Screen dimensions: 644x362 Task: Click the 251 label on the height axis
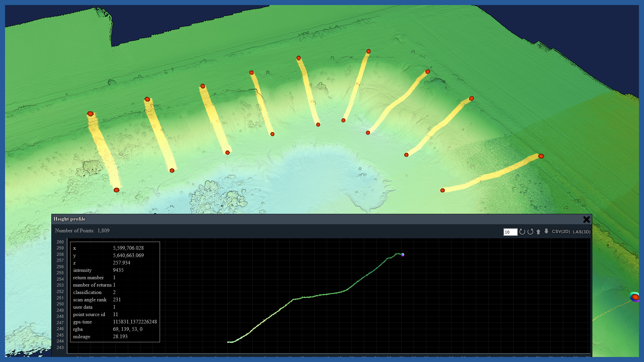pyautogui.click(x=60, y=298)
